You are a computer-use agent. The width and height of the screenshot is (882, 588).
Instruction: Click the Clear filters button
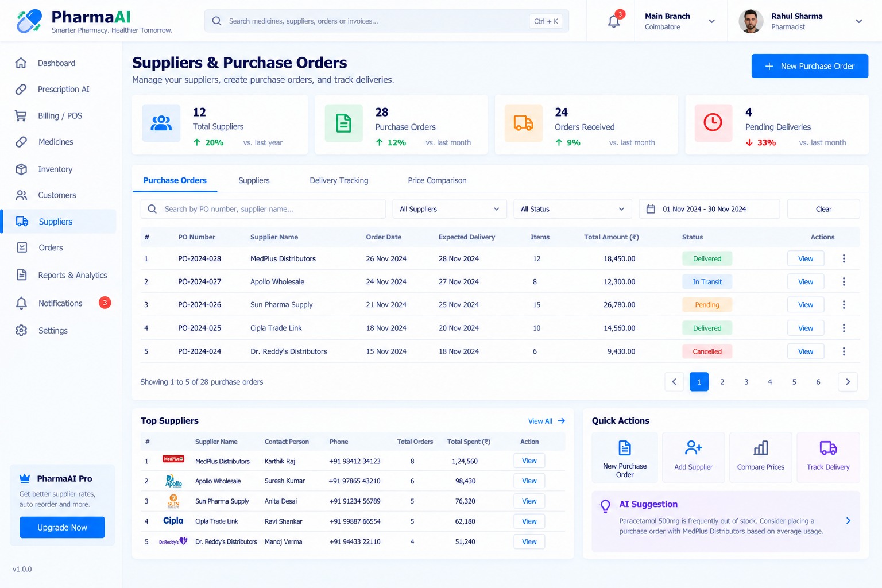[x=823, y=209]
